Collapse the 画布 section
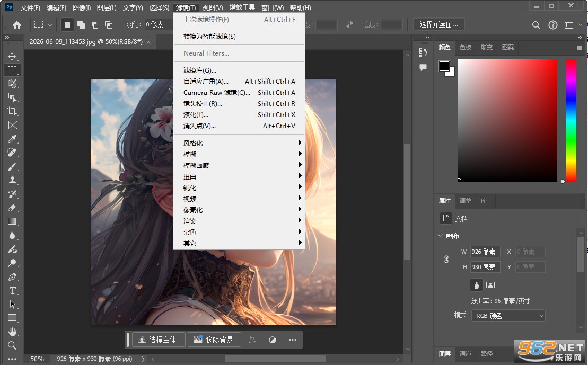 click(x=440, y=236)
